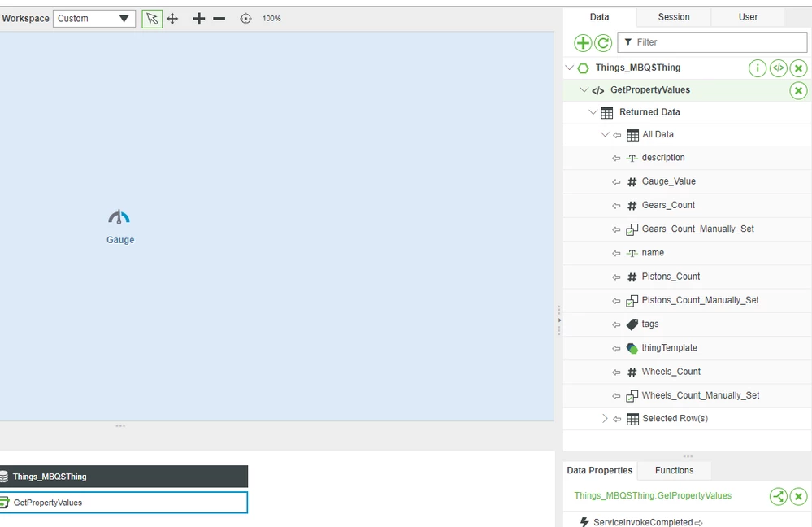Click the binding arrow beside description
The height and width of the screenshot is (527, 812).
pos(616,158)
